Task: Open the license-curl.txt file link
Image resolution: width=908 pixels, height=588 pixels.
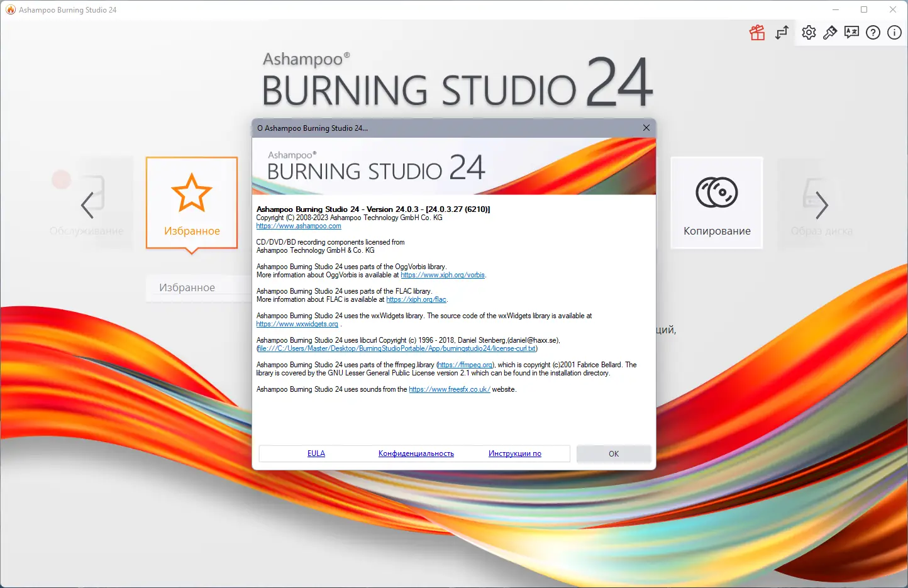Action: tap(397, 348)
